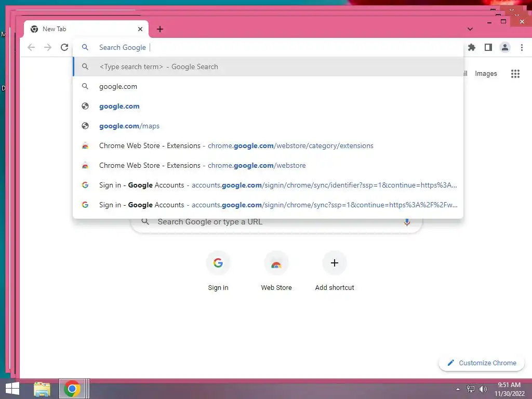Open the Extensions puzzle icon

click(472, 47)
